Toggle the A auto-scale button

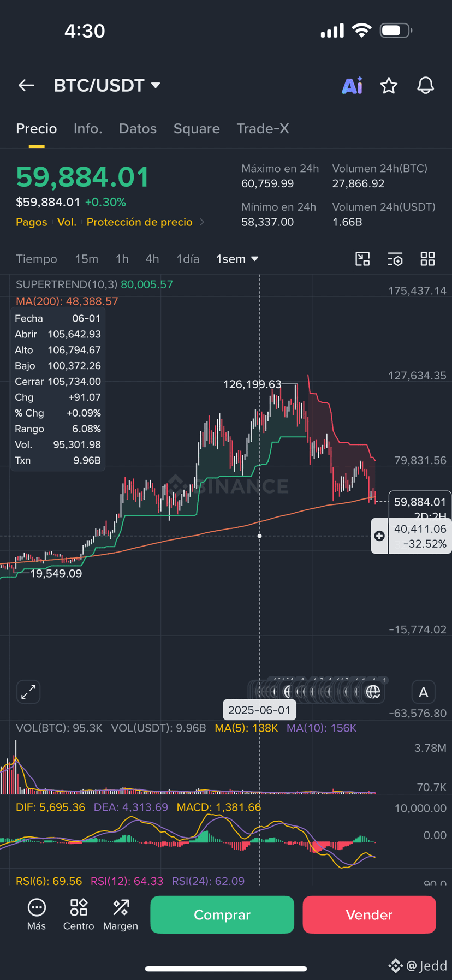[x=423, y=692]
